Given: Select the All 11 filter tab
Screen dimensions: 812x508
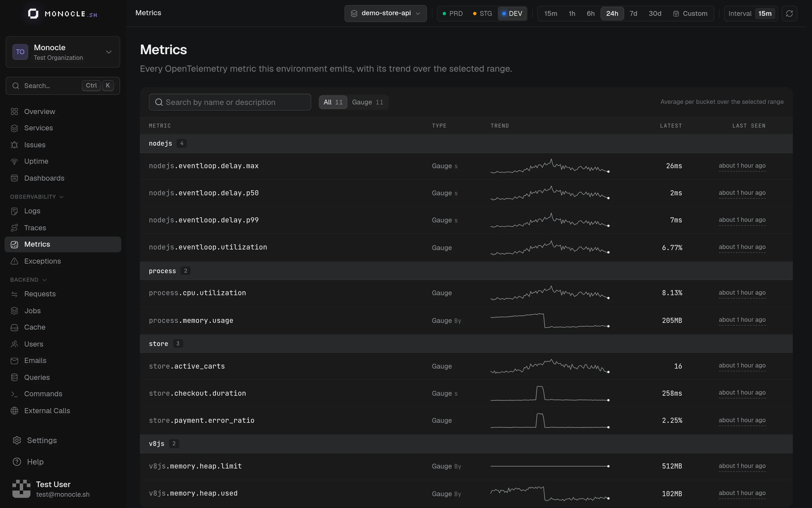Looking at the screenshot, I should [x=333, y=102].
